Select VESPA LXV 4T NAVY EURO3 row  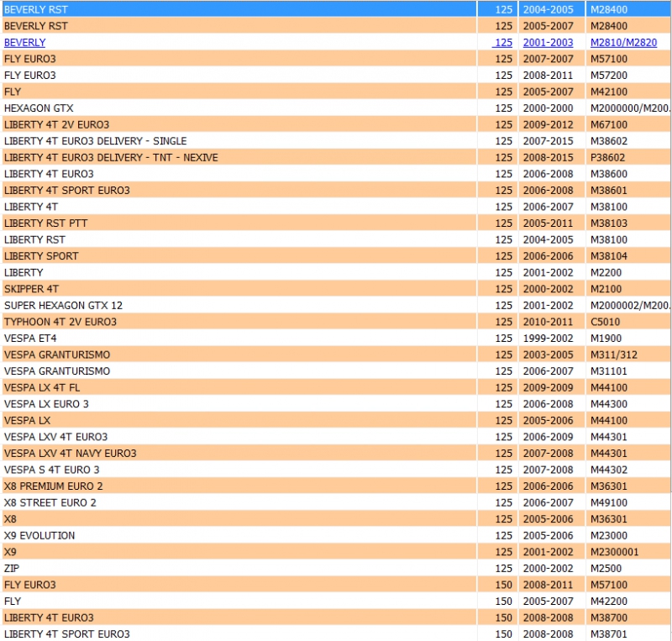pyautogui.click(x=336, y=453)
